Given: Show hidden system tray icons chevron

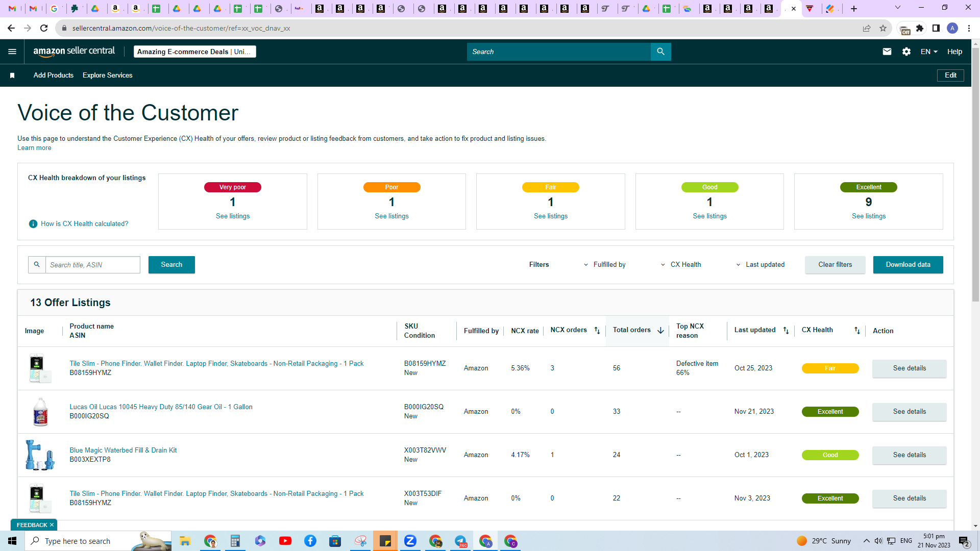Looking at the screenshot, I should click(867, 541).
